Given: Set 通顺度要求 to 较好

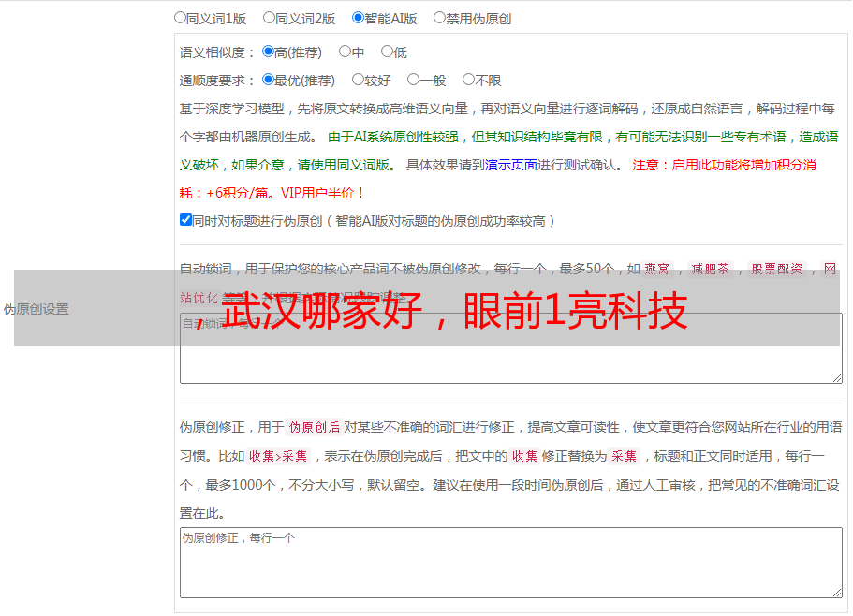Looking at the screenshot, I should [x=358, y=80].
